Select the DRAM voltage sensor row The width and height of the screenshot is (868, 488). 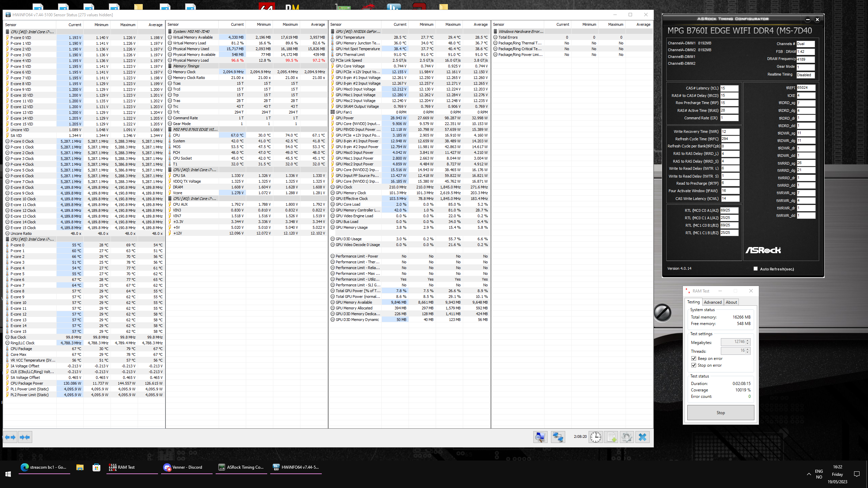pyautogui.click(x=246, y=187)
